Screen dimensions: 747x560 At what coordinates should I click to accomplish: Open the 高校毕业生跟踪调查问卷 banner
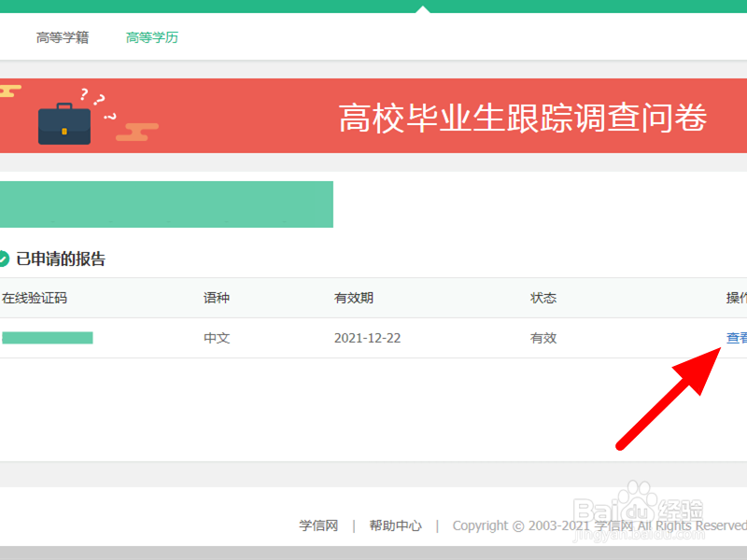(x=373, y=116)
